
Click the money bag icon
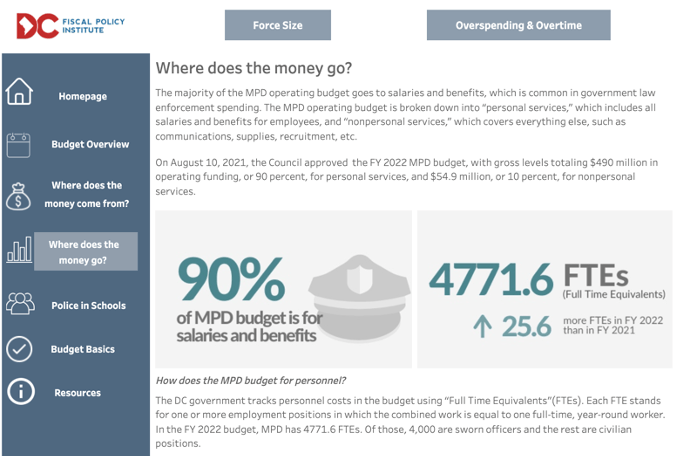click(x=19, y=197)
